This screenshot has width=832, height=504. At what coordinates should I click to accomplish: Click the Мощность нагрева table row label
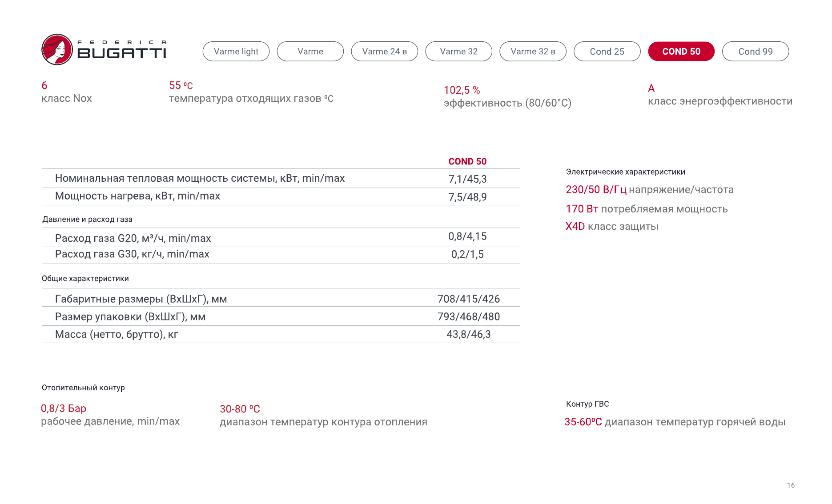137,196
